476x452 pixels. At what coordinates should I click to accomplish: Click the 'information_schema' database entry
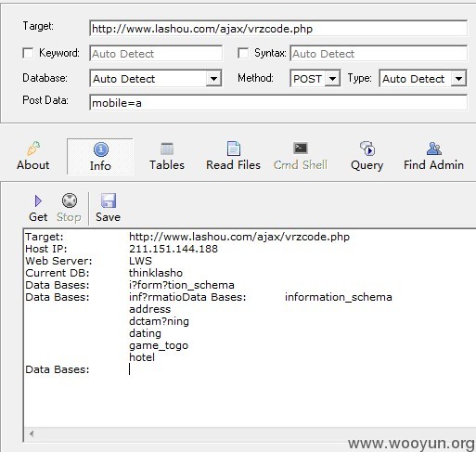point(339,297)
